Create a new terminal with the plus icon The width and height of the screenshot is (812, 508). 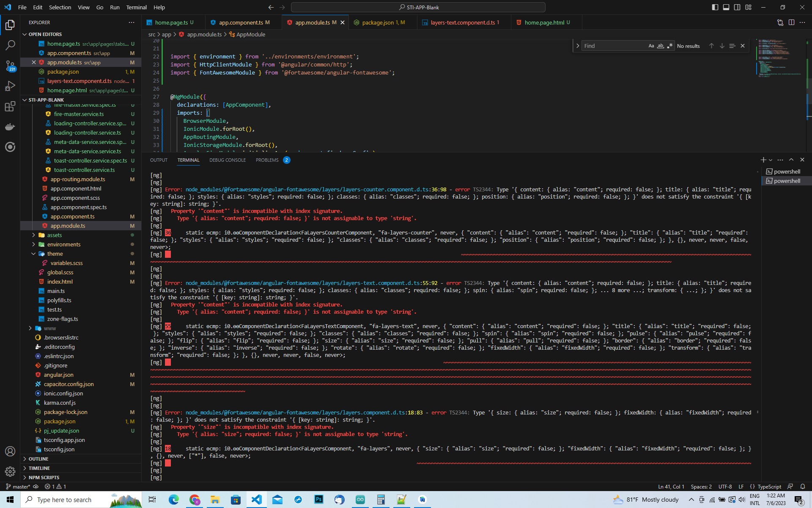pyautogui.click(x=763, y=160)
